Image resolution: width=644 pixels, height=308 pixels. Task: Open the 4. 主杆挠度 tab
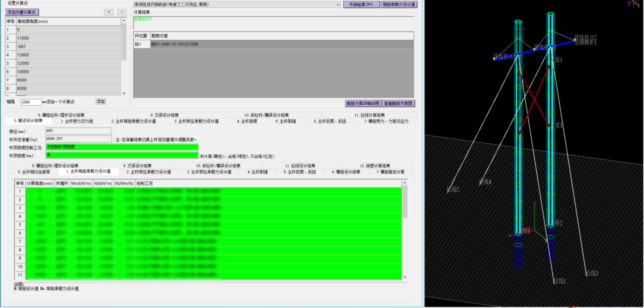[x=247, y=121]
